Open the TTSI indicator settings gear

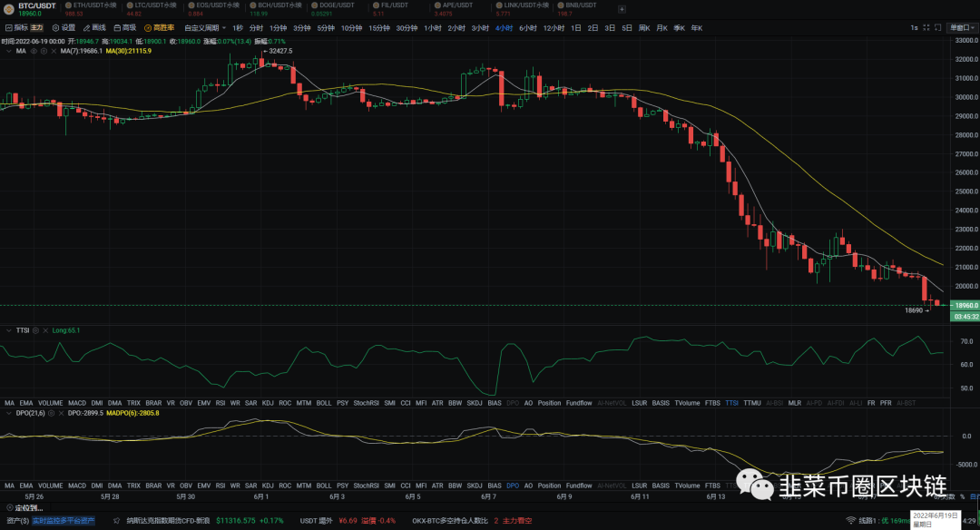[x=35, y=330]
